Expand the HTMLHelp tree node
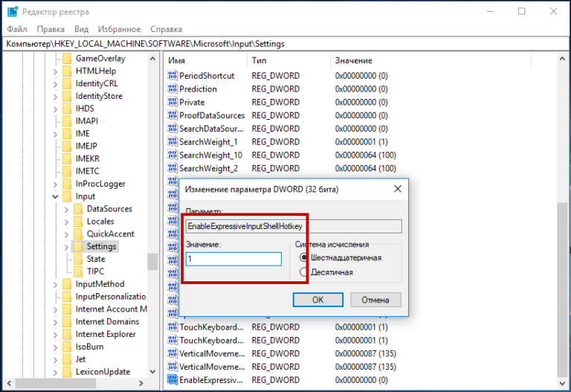 [55, 71]
